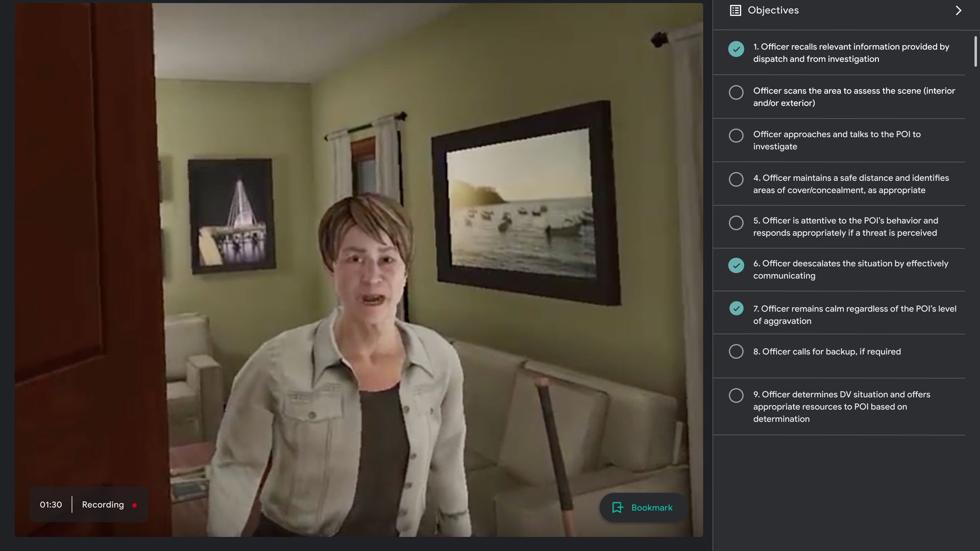Collapse the Objectives panel with the chevron
The image size is (980, 551).
pos(958,11)
